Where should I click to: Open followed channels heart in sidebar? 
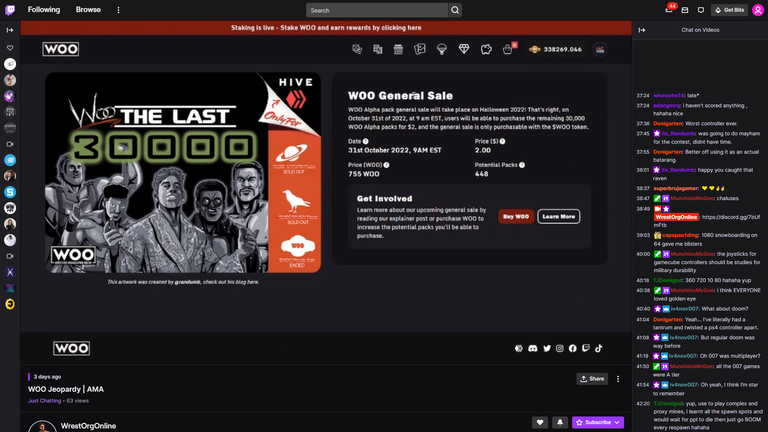[x=10, y=48]
